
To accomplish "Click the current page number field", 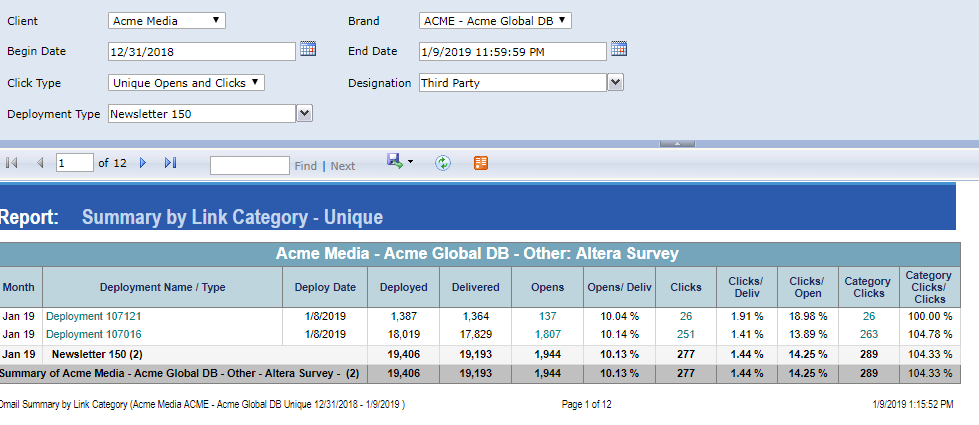I will 74,163.
